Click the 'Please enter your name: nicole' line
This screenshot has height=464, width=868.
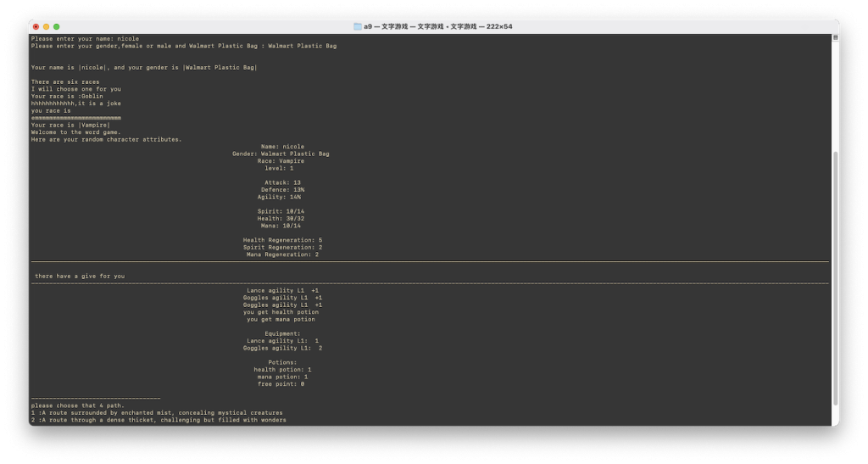click(85, 39)
